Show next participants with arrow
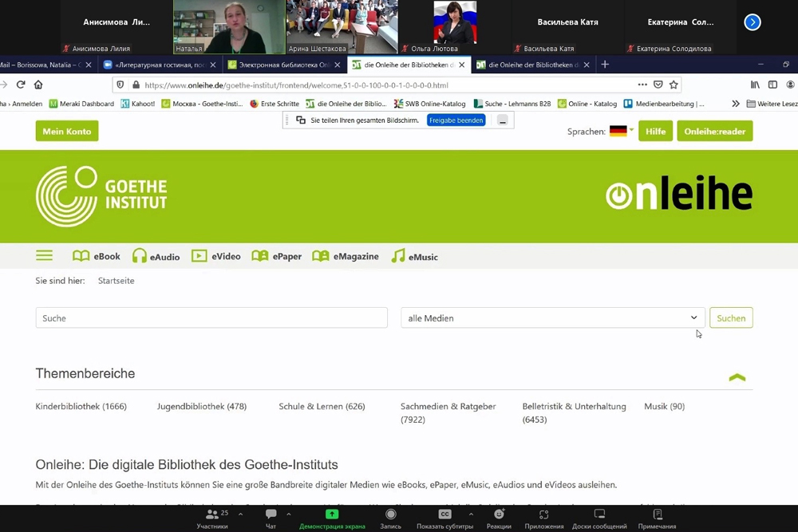The image size is (798, 532). pos(752,22)
